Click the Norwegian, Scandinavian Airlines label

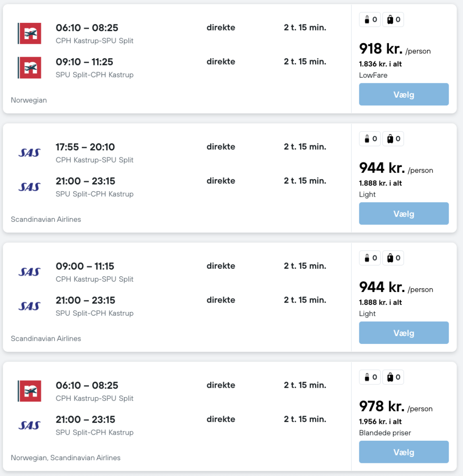click(x=66, y=457)
